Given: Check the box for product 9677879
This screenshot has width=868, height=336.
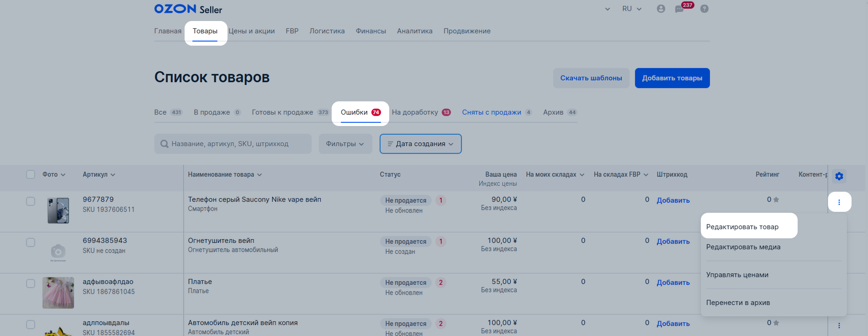Looking at the screenshot, I should click(31, 201).
